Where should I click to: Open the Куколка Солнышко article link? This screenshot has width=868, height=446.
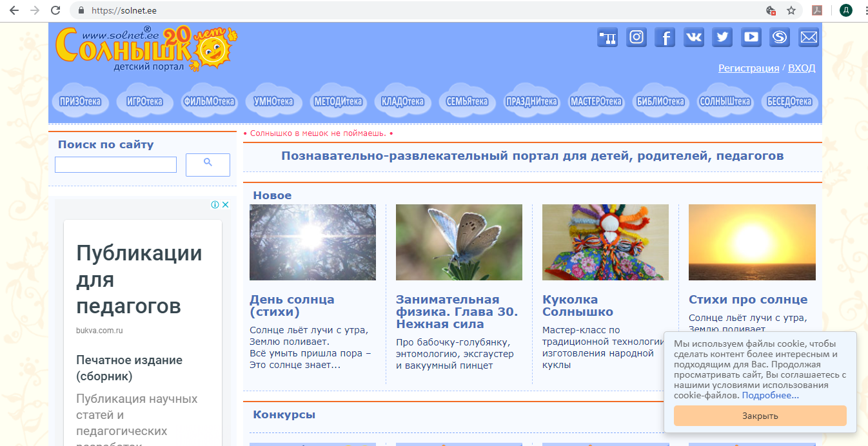point(578,305)
